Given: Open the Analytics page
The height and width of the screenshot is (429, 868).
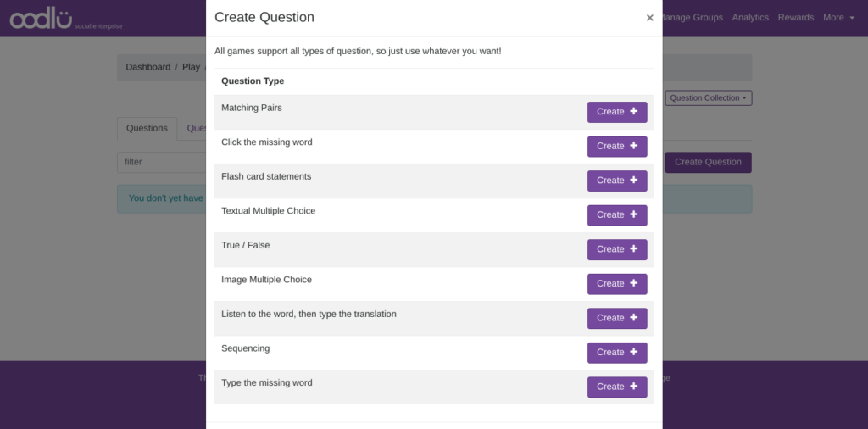Looking at the screenshot, I should coord(749,18).
